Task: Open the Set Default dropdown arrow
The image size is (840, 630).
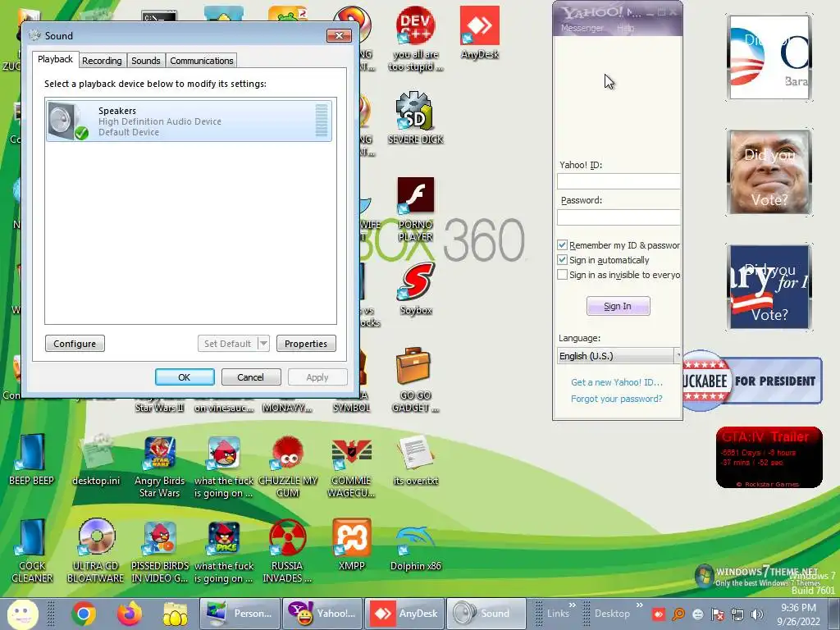Action: point(263,344)
